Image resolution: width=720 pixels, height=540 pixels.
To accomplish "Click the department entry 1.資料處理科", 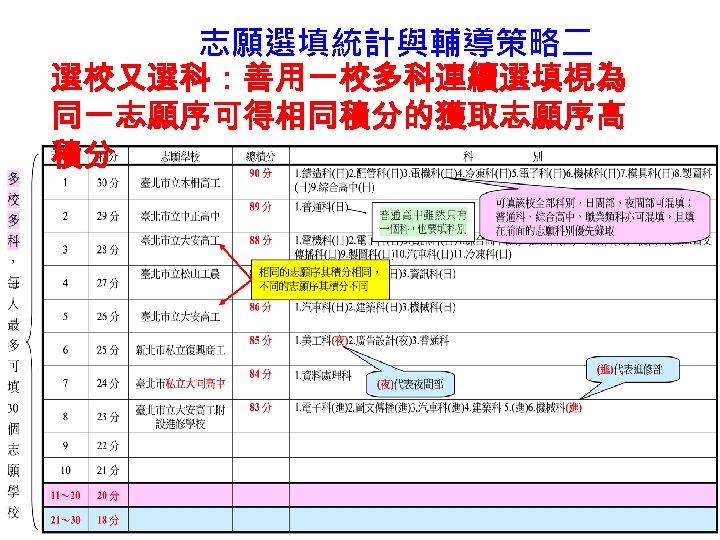I will [323, 376].
